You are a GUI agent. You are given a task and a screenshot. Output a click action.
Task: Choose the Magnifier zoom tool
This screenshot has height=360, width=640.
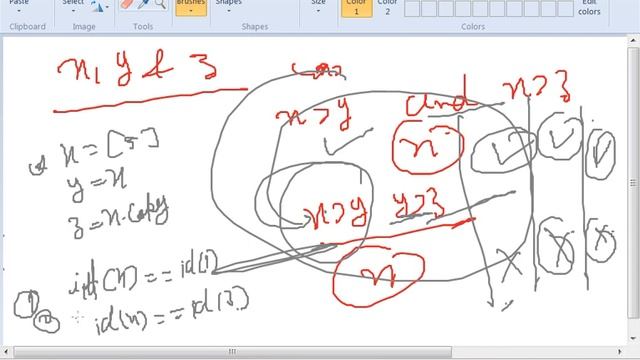pos(160,4)
